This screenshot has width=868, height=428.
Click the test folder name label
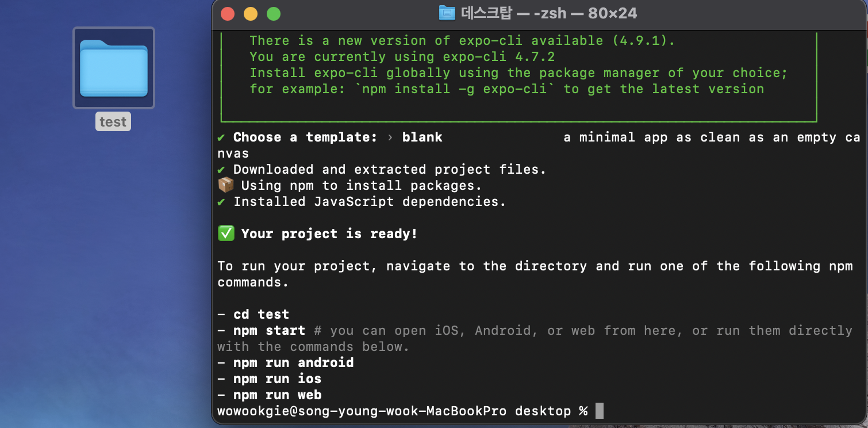click(113, 122)
